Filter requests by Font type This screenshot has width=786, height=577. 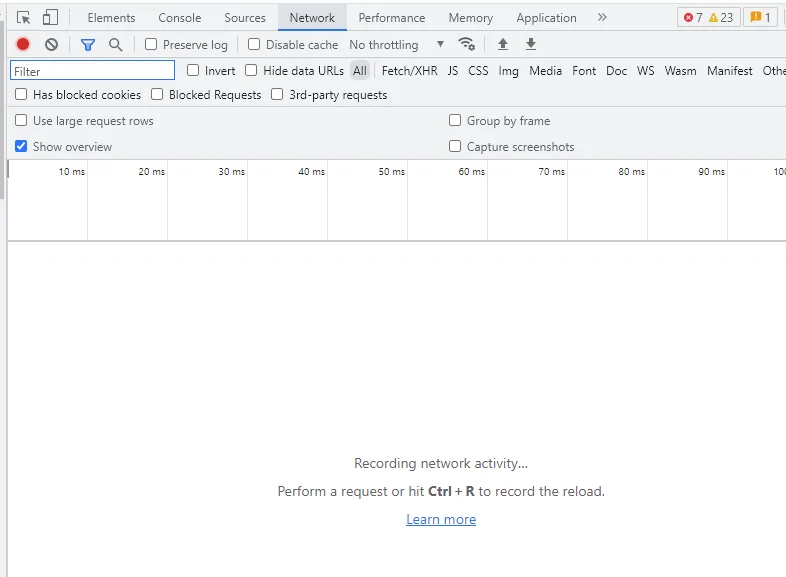pyautogui.click(x=584, y=71)
